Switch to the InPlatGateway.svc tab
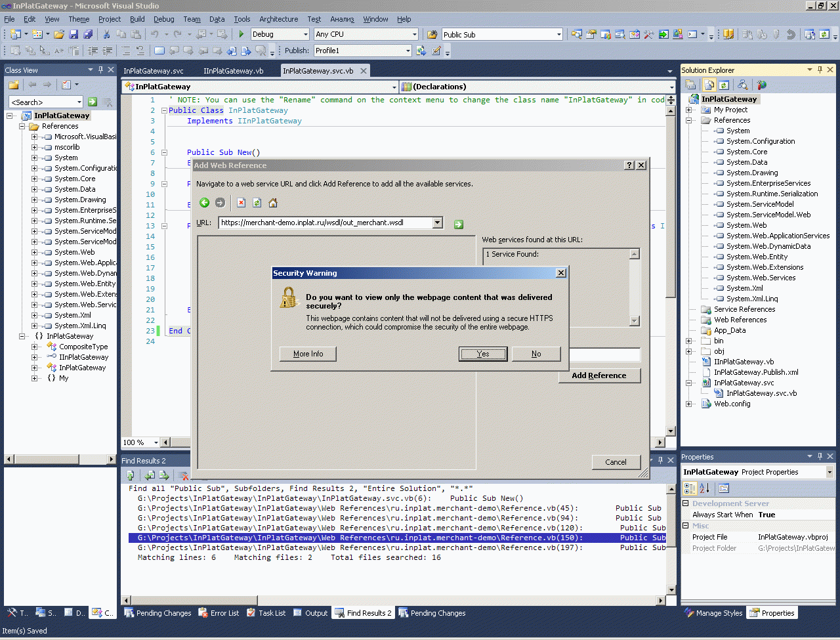Image resolution: width=840 pixels, height=640 pixels. tap(154, 70)
